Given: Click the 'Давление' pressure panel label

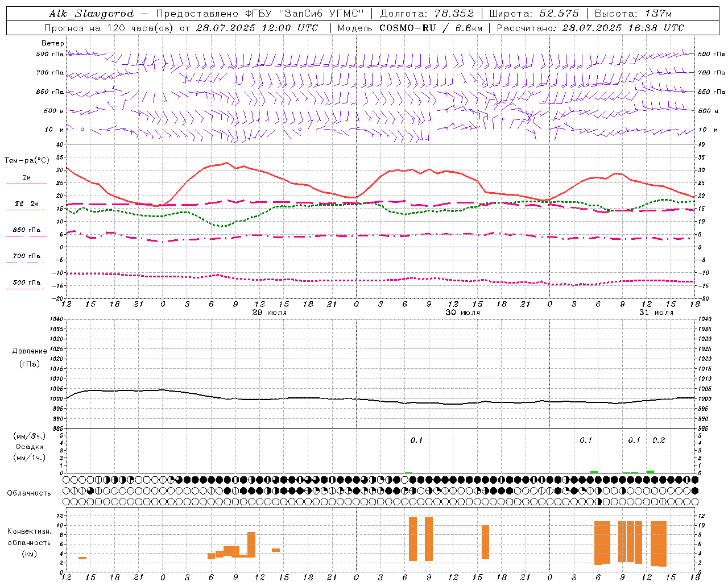Looking at the screenshot, I should (30, 351).
